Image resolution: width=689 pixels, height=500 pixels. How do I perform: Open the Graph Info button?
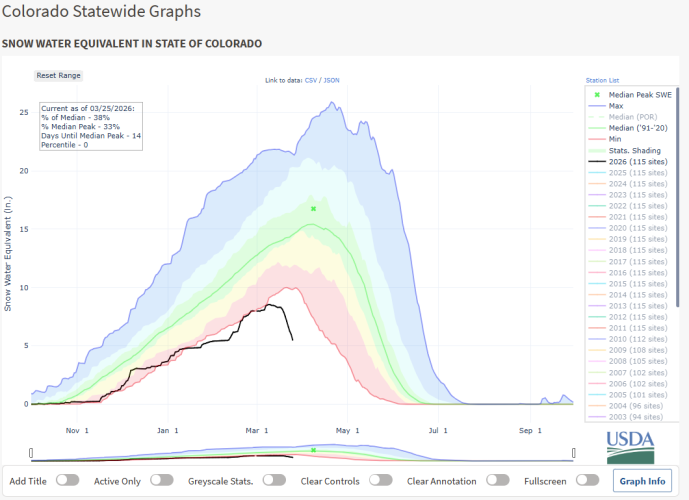(x=642, y=481)
